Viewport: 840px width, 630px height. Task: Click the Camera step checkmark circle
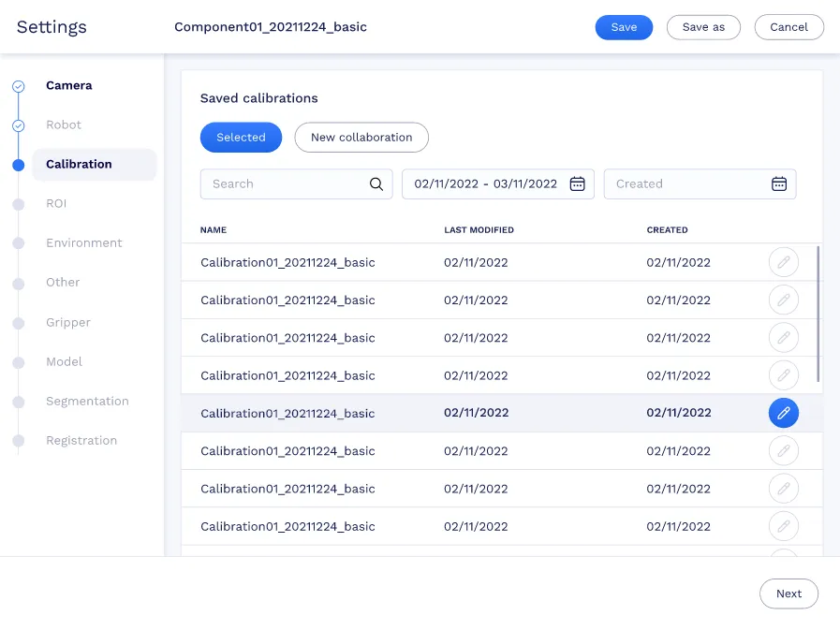pos(18,86)
